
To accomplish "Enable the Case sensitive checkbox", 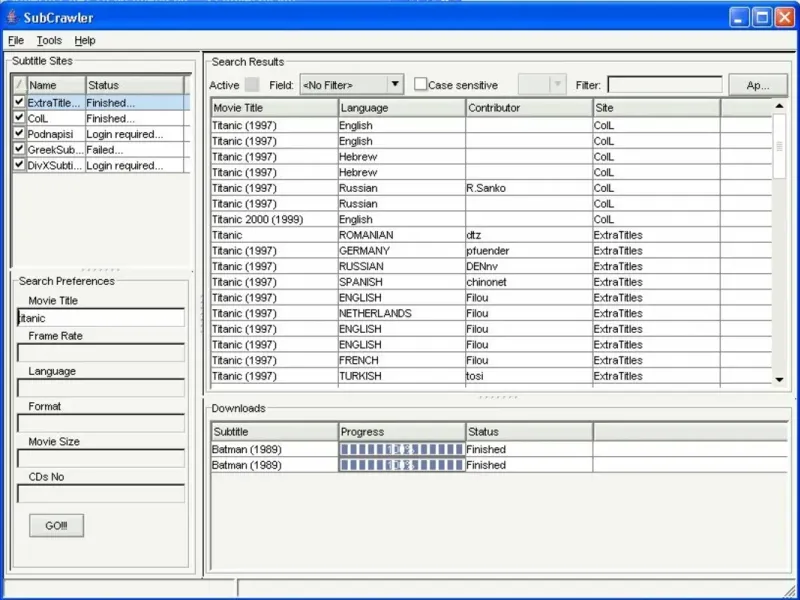I will click(420, 85).
